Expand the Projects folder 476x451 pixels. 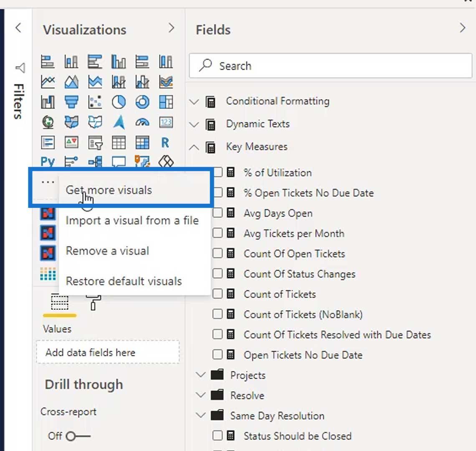201,375
